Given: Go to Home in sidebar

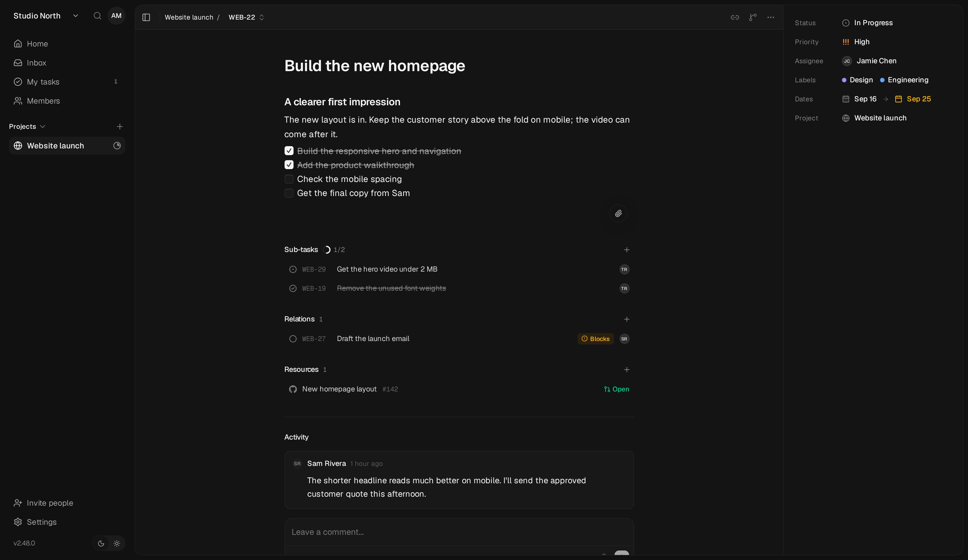Looking at the screenshot, I should pos(67,44).
